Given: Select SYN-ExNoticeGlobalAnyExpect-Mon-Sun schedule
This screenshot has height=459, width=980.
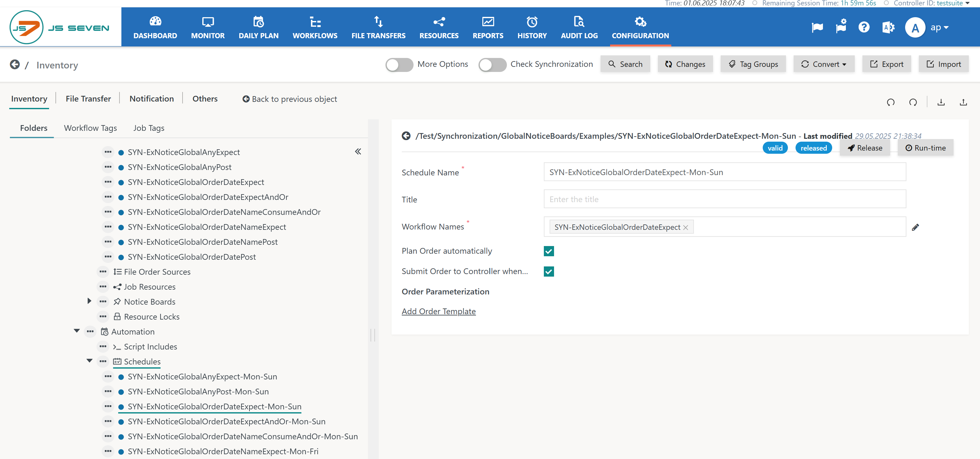Looking at the screenshot, I should pos(202,377).
